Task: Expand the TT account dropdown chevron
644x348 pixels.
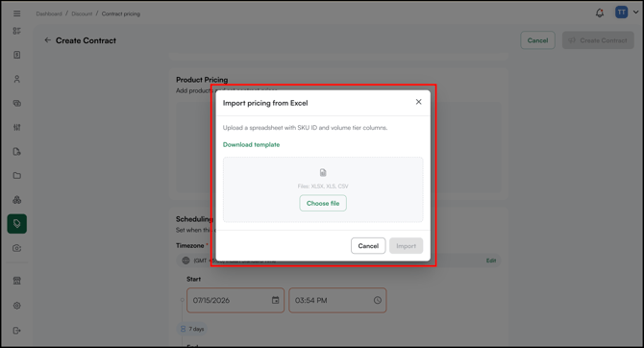Action: pos(635,12)
